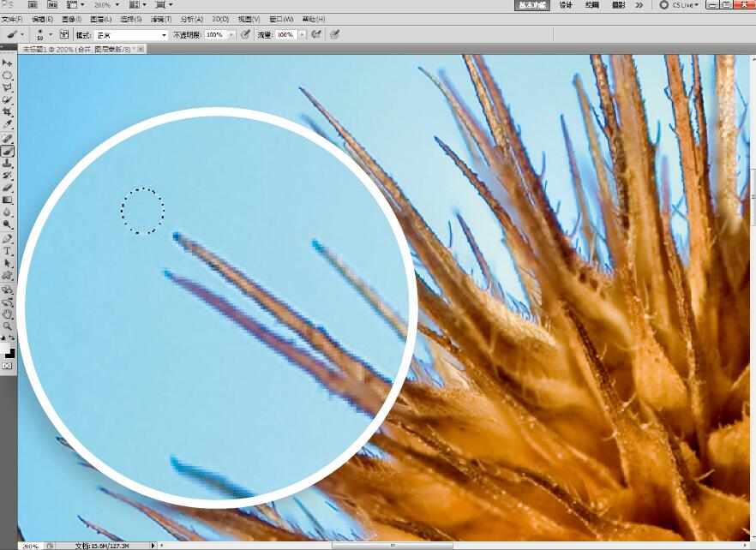Open the opacity 不透明度 slider arrow
This screenshot has height=550, width=756.
click(x=231, y=35)
